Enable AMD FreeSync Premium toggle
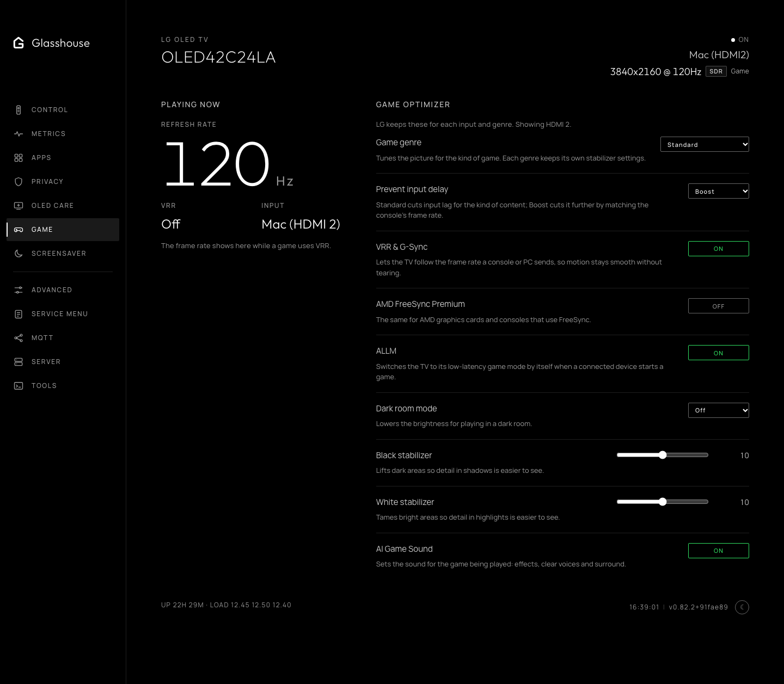The height and width of the screenshot is (684, 784). point(719,306)
